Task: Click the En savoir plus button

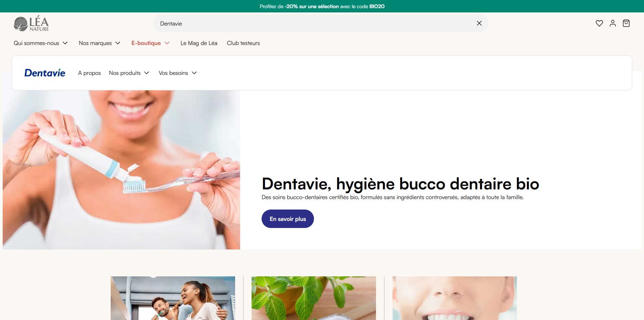Action: coord(287,219)
